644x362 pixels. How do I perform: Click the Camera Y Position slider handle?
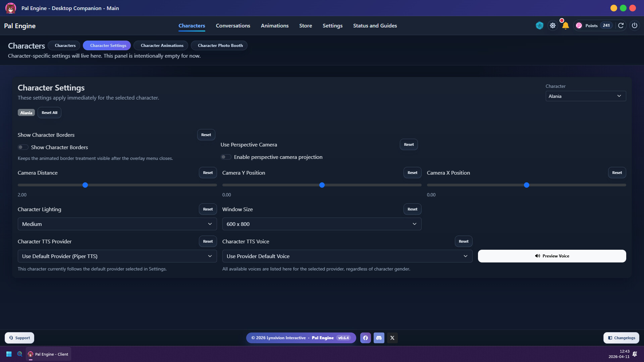pos(322,185)
